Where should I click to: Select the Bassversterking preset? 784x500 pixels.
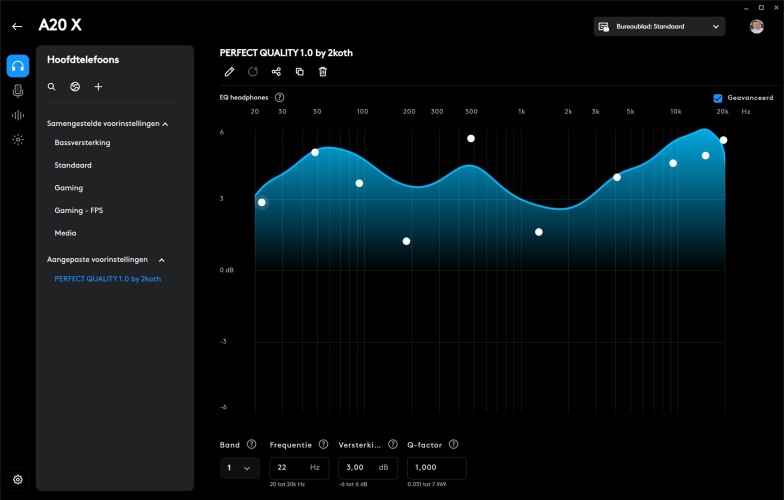pyautogui.click(x=82, y=143)
